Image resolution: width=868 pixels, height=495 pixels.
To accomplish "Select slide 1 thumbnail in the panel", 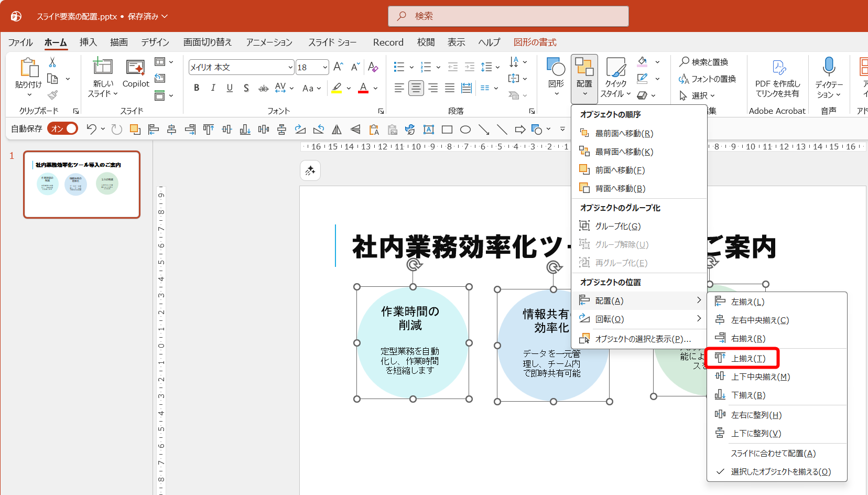I will (x=81, y=185).
